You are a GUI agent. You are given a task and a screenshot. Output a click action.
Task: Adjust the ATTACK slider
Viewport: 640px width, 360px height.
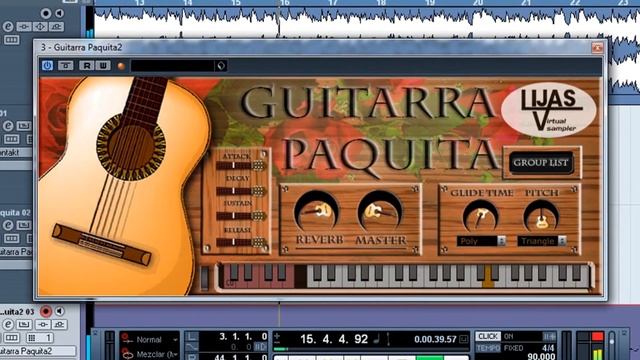241,165
